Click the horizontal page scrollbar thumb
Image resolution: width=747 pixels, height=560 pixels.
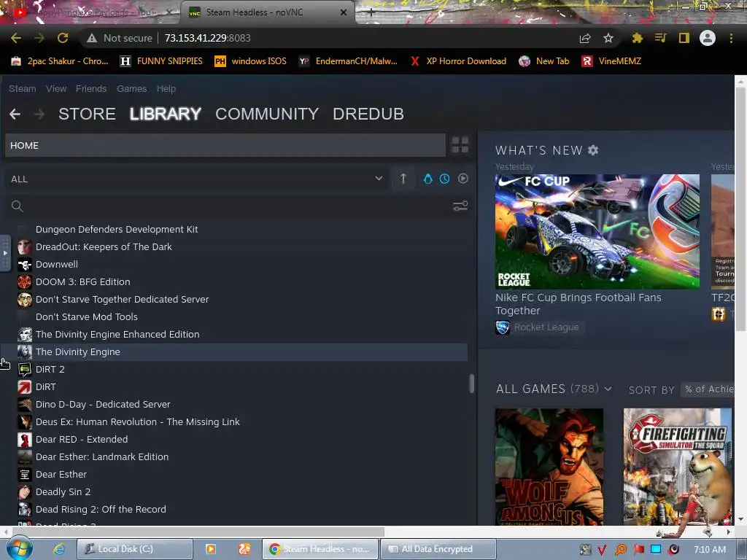[x=198, y=532]
